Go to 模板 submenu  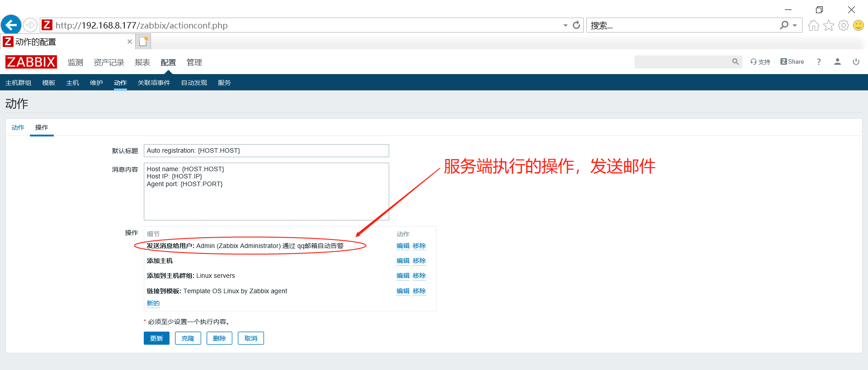49,83
